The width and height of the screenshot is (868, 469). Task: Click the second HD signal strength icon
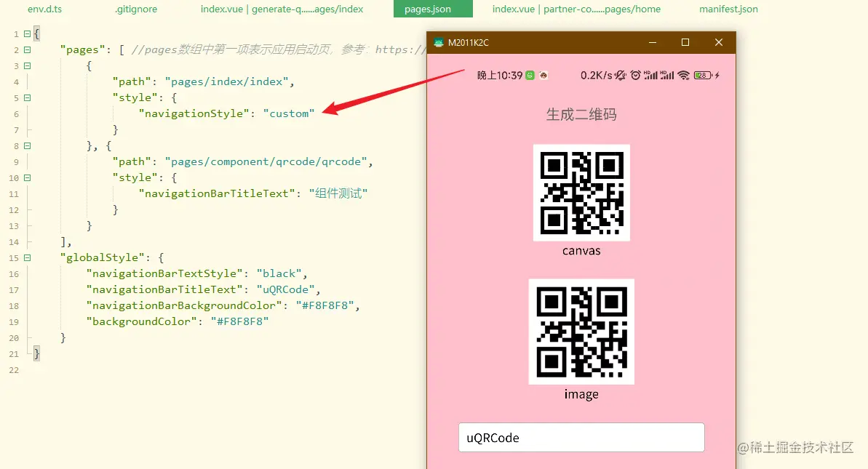coord(667,75)
